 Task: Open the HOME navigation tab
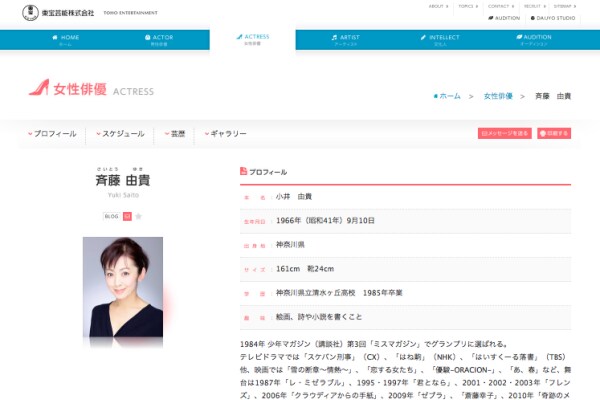click(65, 40)
